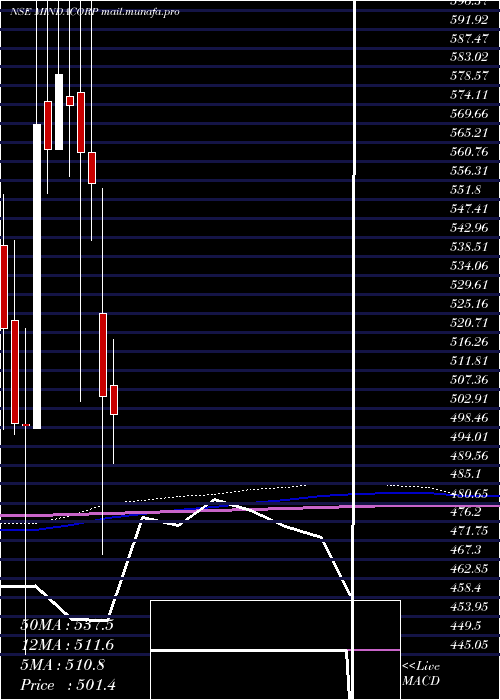Click the 511.81 price axis label

click(469, 360)
